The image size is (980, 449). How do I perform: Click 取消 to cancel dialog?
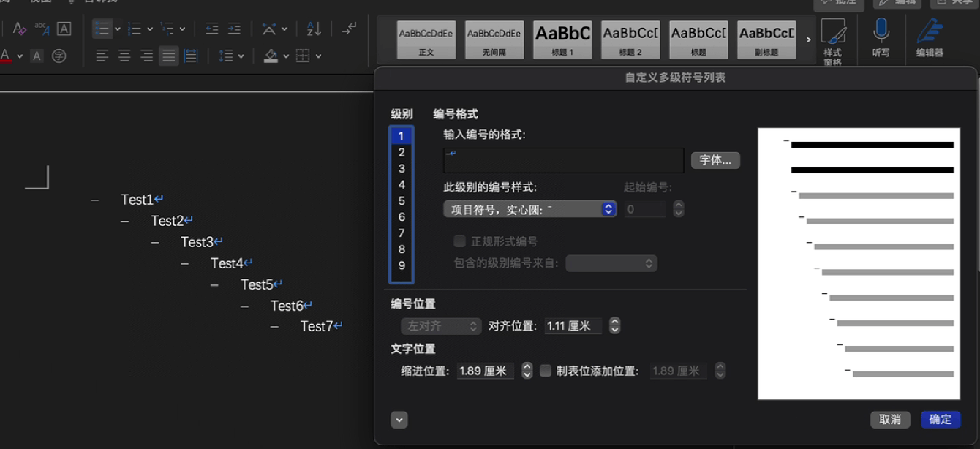(x=890, y=419)
